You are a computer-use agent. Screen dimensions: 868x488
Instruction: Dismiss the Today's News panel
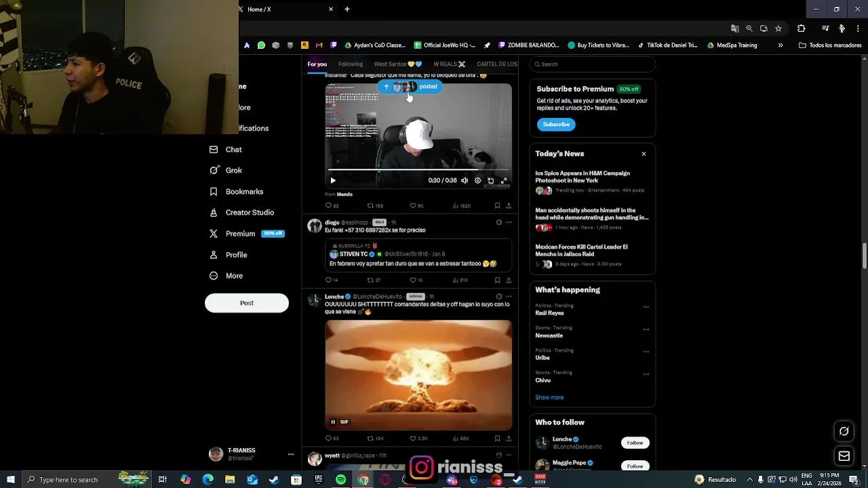(x=644, y=154)
